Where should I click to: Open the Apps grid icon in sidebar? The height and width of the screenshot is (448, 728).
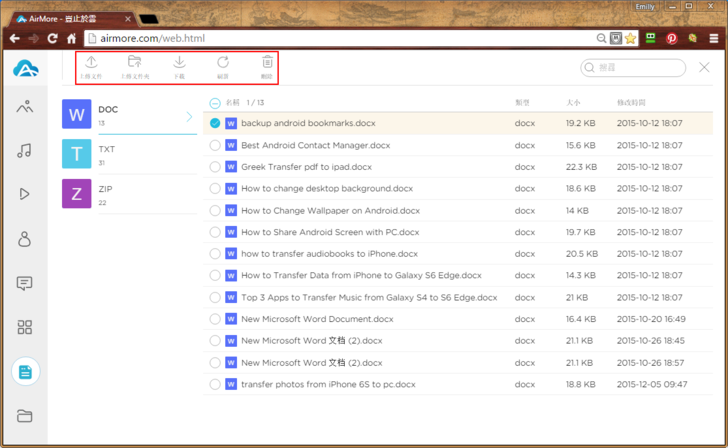(x=25, y=327)
